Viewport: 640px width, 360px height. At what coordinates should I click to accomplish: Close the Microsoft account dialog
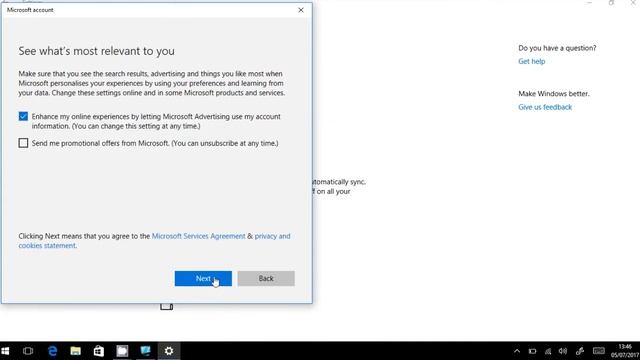[x=301, y=10]
